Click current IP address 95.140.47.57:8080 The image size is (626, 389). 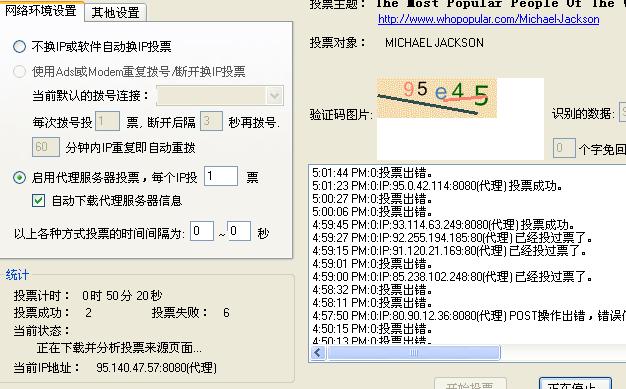[x=156, y=367]
